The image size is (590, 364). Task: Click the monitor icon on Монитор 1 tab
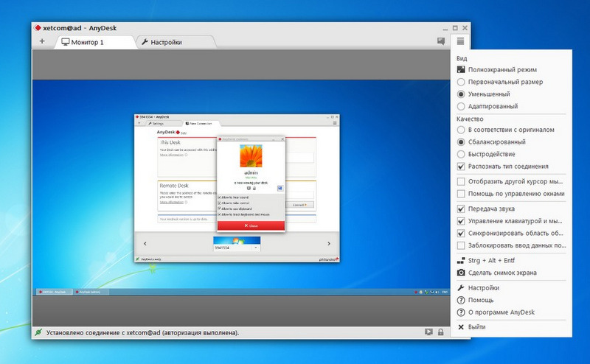(x=66, y=42)
